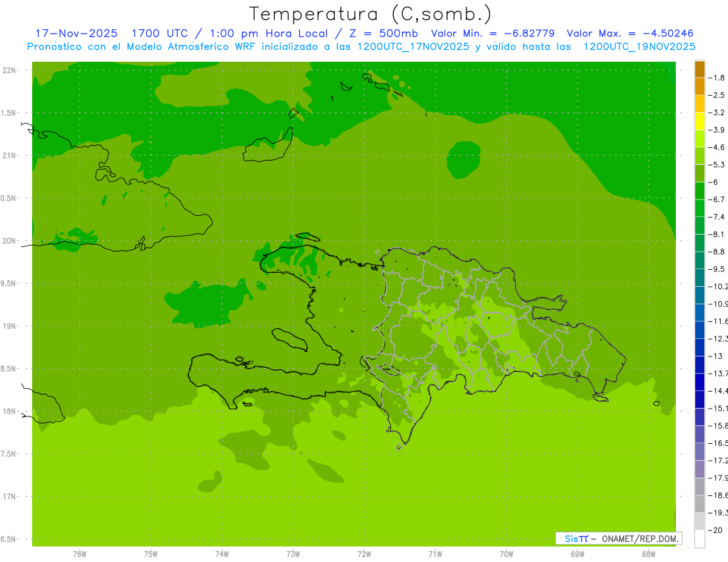The image size is (728, 562).
Task: Click the olive green swatch between -5.3 and -6
Action: 699,173
